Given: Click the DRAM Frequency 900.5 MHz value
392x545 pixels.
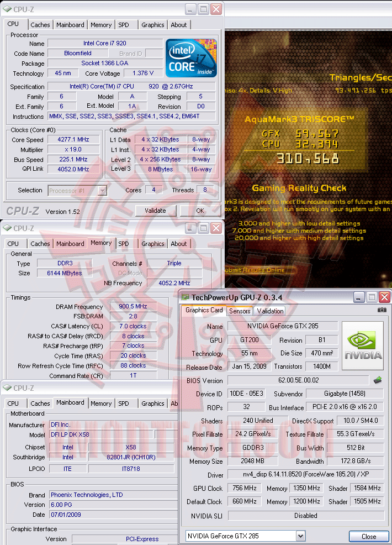Looking at the screenshot, I should tap(133, 307).
